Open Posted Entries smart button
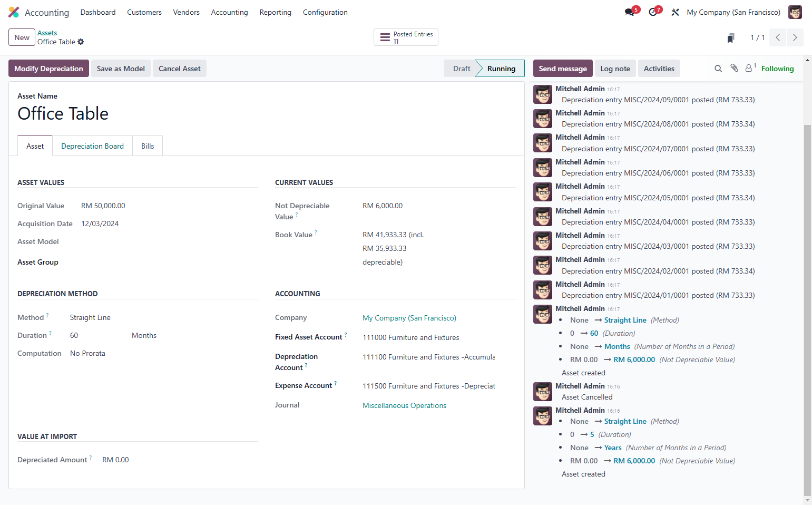Viewport: 812px width, 505px height. tap(406, 37)
